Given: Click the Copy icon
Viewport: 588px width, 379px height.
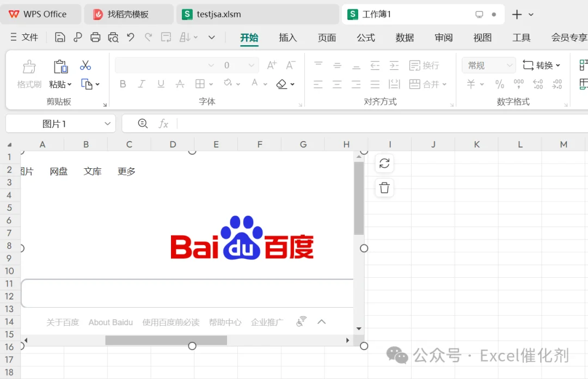Looking at the screenshot, I should pos(87,84).
